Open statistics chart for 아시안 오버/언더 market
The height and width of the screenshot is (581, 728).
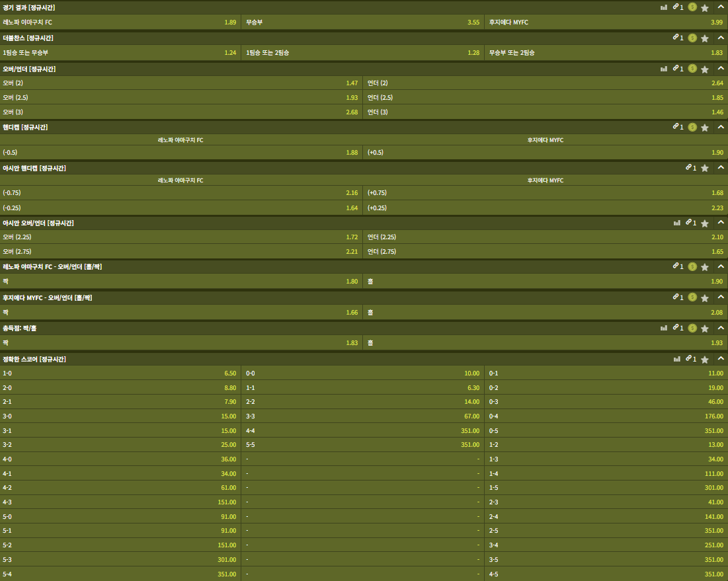coord(676,223)
